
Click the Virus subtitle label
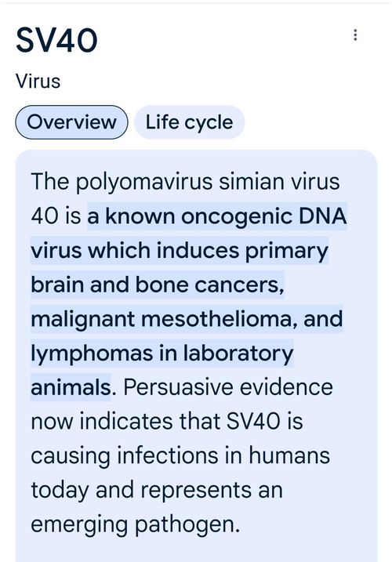pyautogui.click(x=38, y=81)
